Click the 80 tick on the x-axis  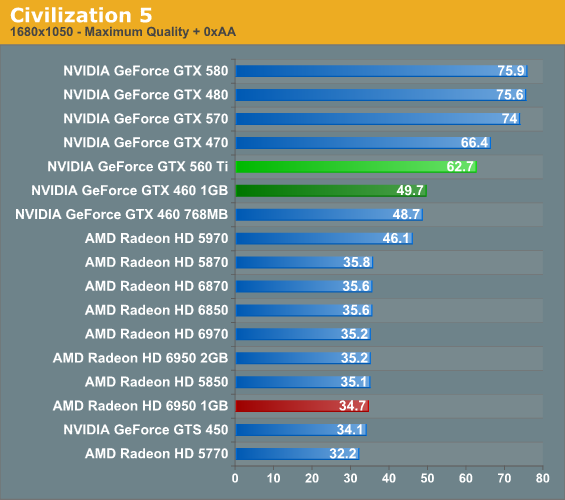coord(543,478)
